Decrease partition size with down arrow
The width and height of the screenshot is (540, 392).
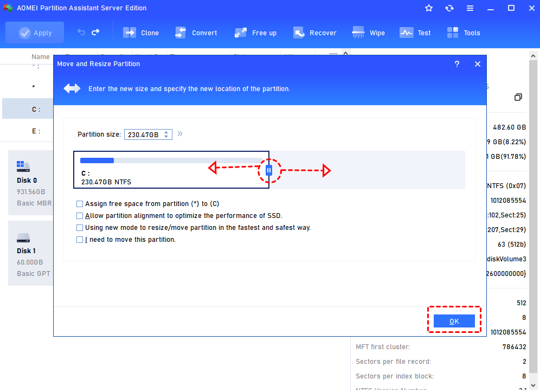click(166, 137)
